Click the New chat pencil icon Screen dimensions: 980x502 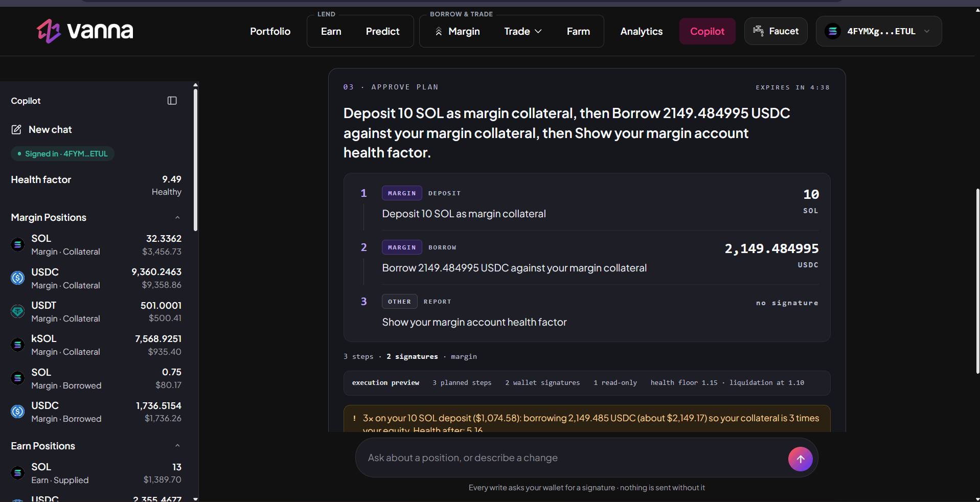16,130
